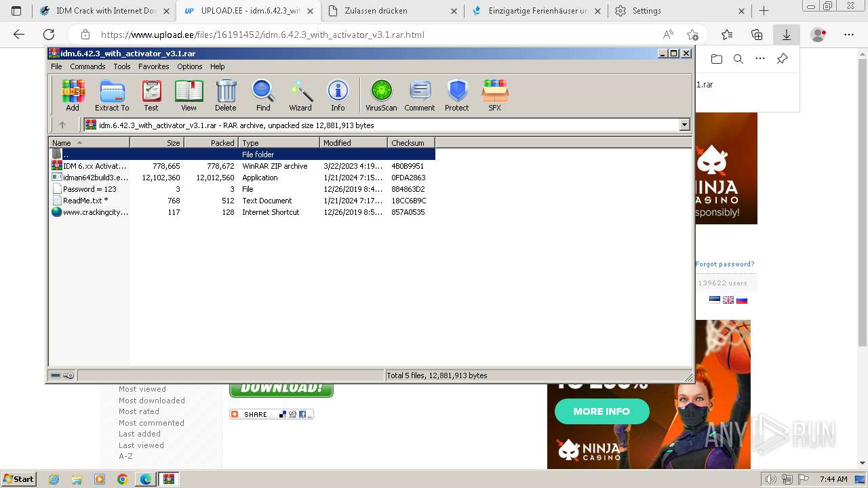The width and height of the screenshot is (868, 488).
Task: Add page to favorites star icon
Action: pyautogui.click(x=692, y=35)
